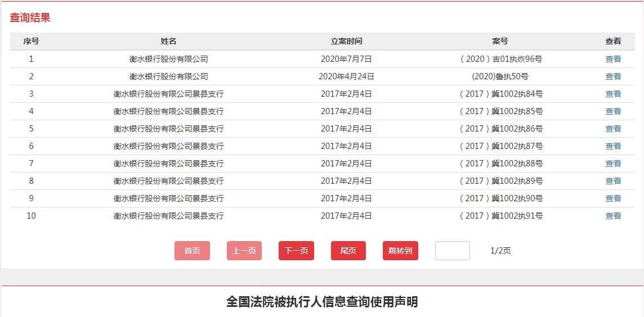Click sequence number 5

coord(31,129)
